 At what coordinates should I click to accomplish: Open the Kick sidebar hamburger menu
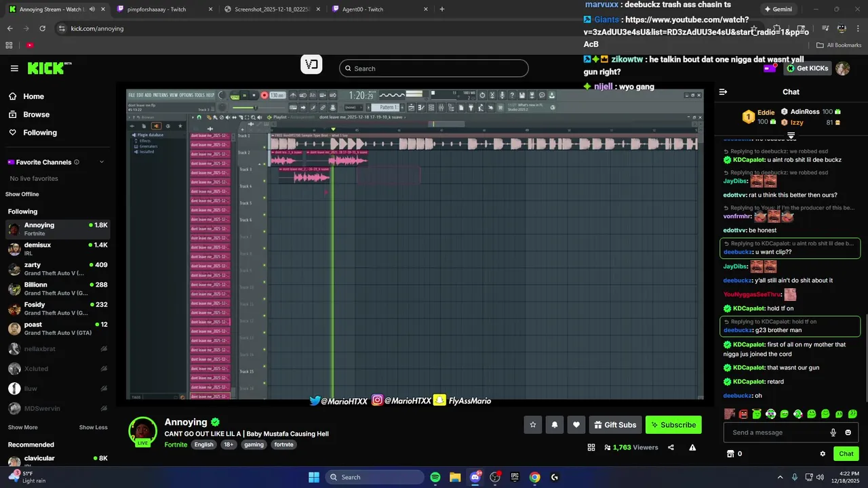14,68
